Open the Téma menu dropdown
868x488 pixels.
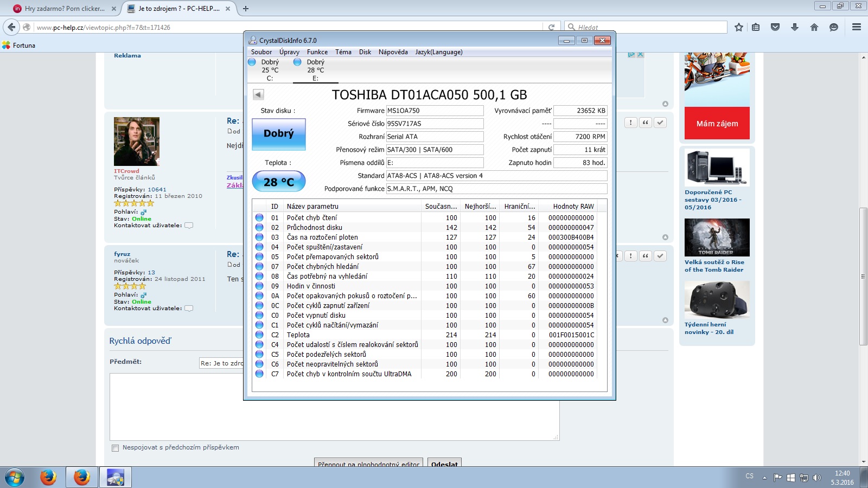click(x=343, y=52)
